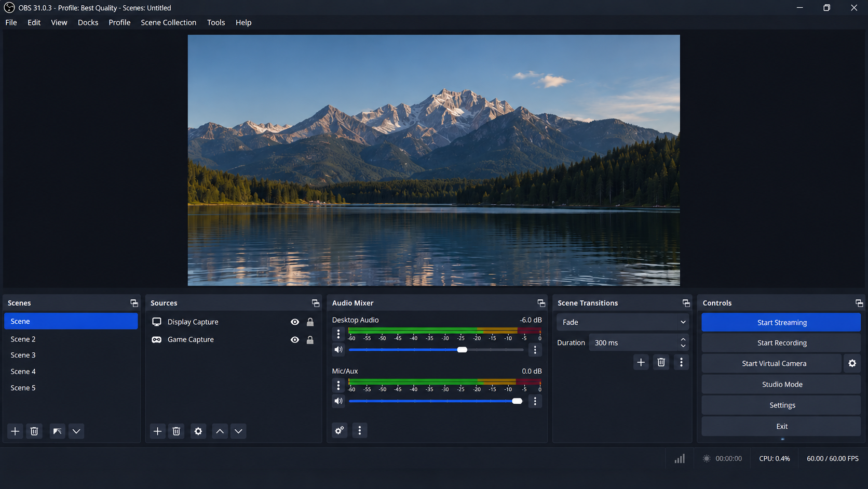Open transition properties three-dot menu
Screen dimensions: 868x489
tap(682, 362)
